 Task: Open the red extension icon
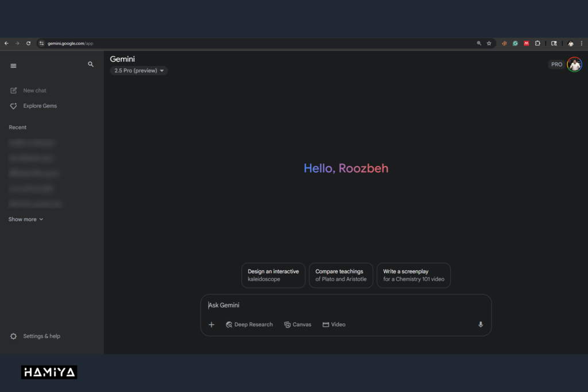(x=527, y=44)
